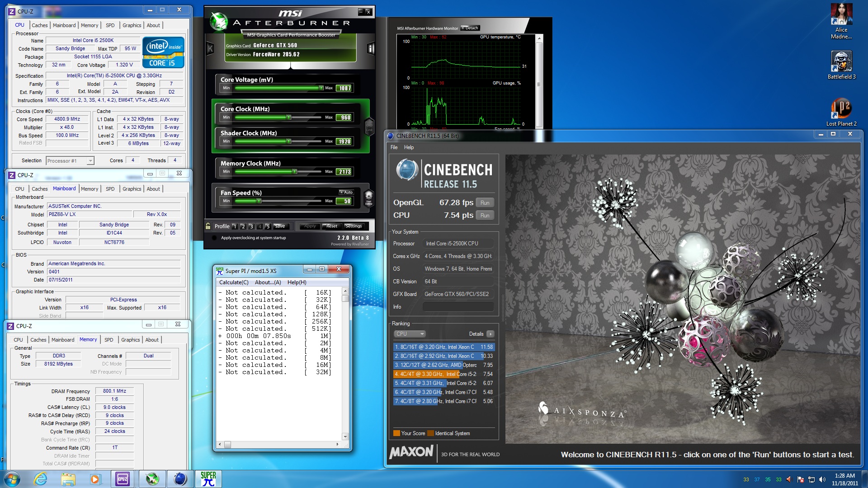
Task: Click Afterburner Reset button
Action: tap(331, 226)
